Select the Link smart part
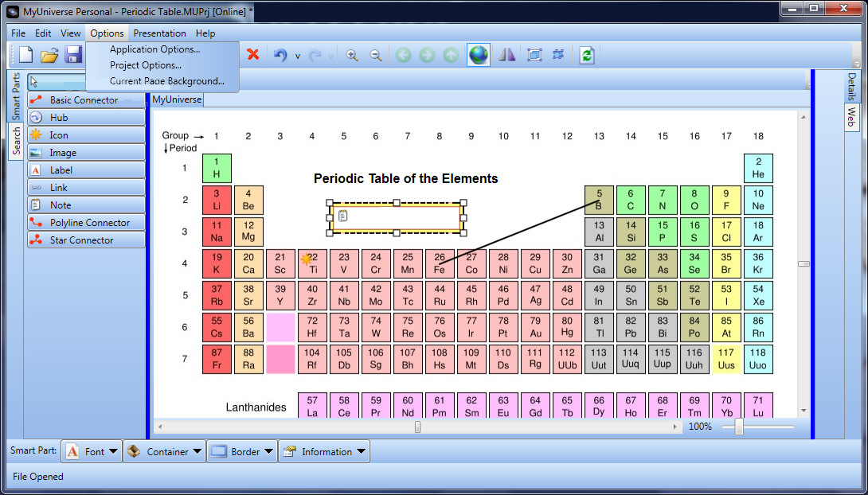The width and height of the screenshot is (868, 495). tap(86, 188)
